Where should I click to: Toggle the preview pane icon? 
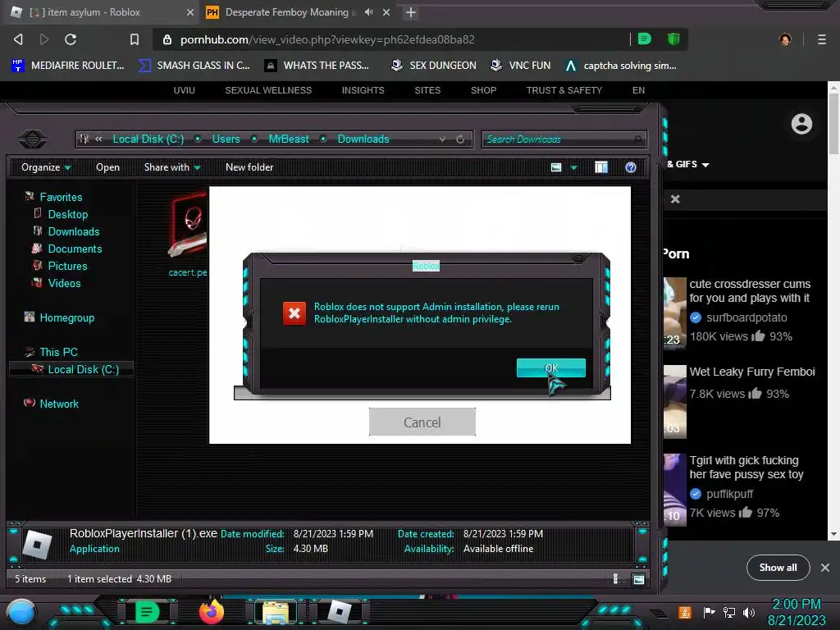pyautogui.click(x=601, y=167)
